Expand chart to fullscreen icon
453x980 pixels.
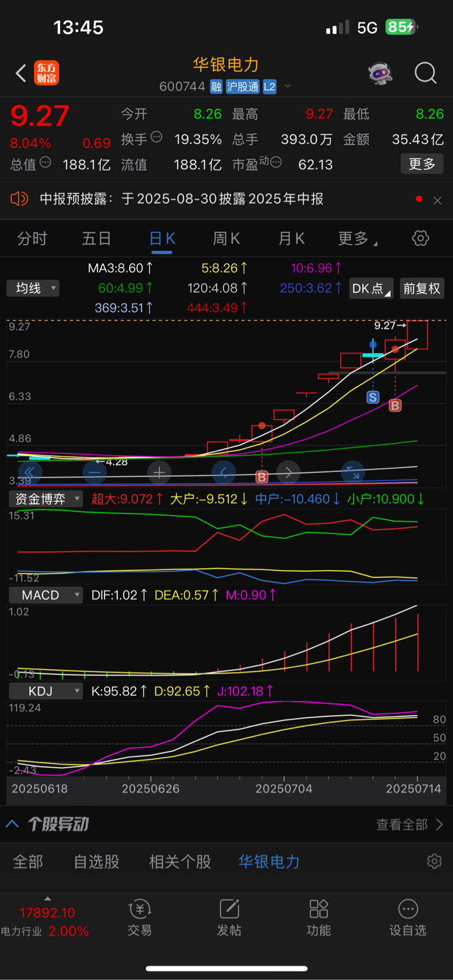tap(353, 472)
